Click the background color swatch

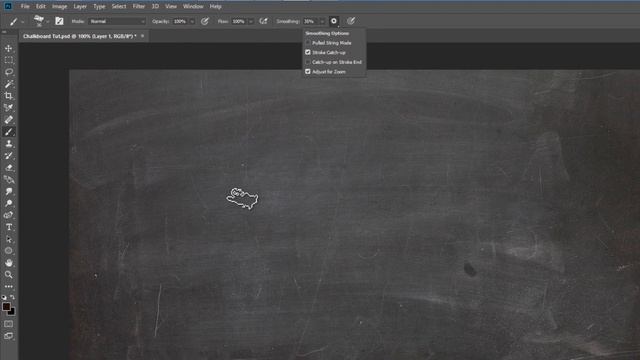pyautogui.click(x=12, y=312)
